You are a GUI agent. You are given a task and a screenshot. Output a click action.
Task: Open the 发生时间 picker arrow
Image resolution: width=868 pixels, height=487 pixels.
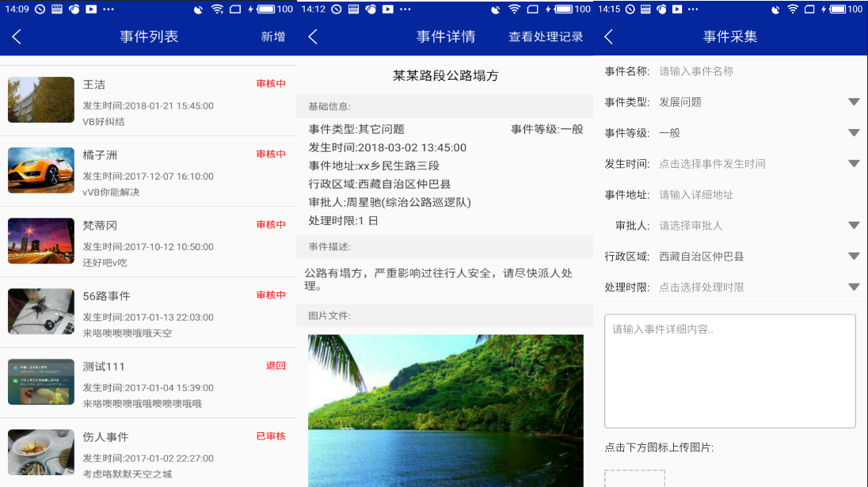pyautogui.click(x=854, y=164)
